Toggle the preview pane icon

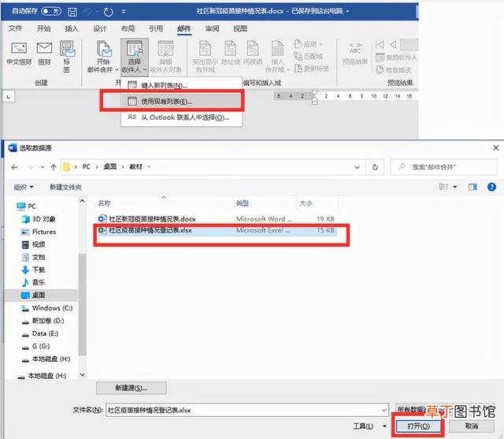472,187
